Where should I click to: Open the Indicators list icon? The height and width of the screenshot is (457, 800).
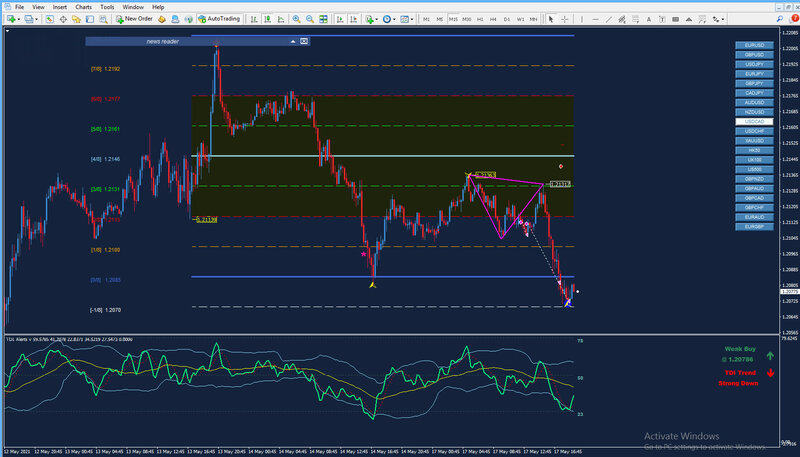click(x=368, y=19)
